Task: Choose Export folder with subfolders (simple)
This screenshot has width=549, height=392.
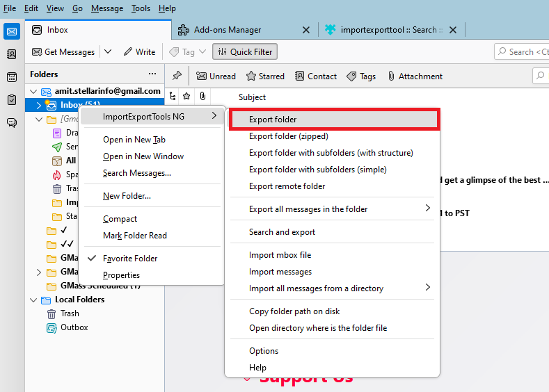Action: [332, 170]
